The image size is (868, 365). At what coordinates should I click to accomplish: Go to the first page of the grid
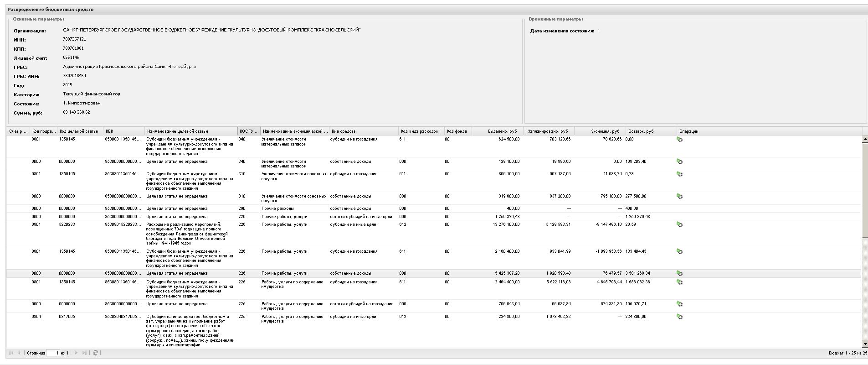click(11, 353)
